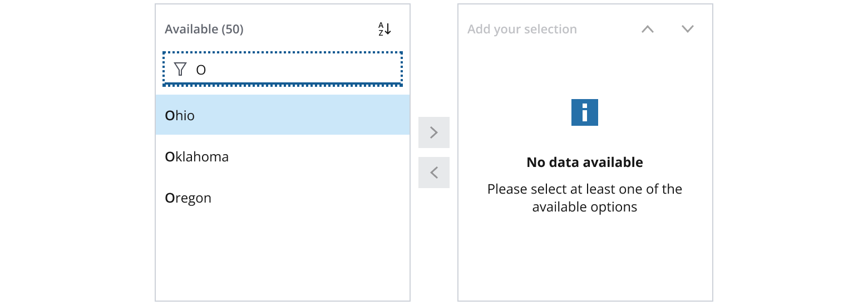The image size is (868, 305).
Task: Click the funnel filter icon
Action: click(180, 69)
